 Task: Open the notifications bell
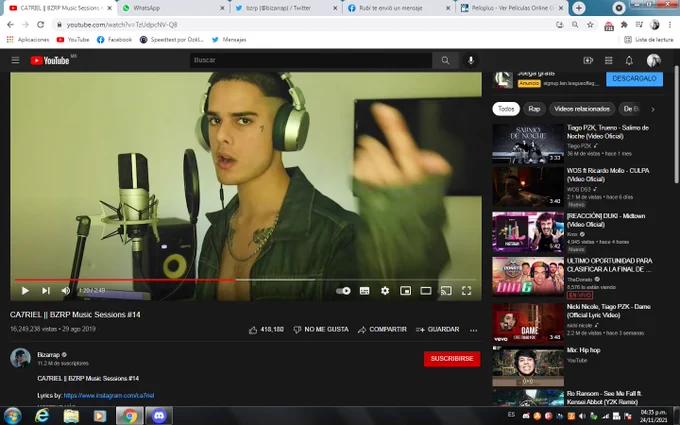629,60
